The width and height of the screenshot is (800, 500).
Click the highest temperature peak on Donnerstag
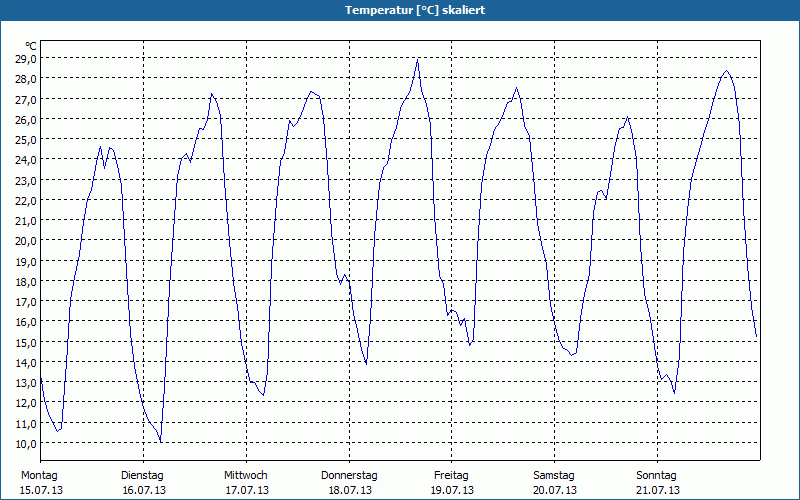pyautogui.click(x=418, y=60)
